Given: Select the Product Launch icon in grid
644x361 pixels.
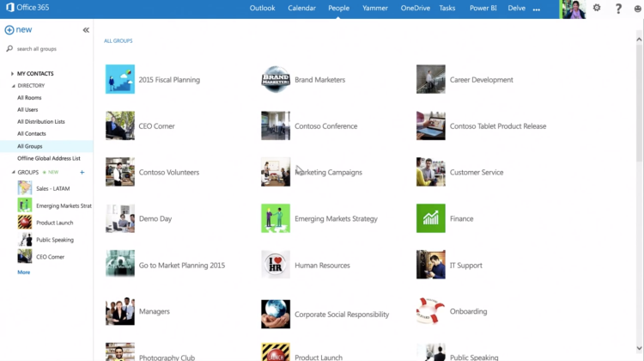Looking at the screenshot, I should click(276, 352).
